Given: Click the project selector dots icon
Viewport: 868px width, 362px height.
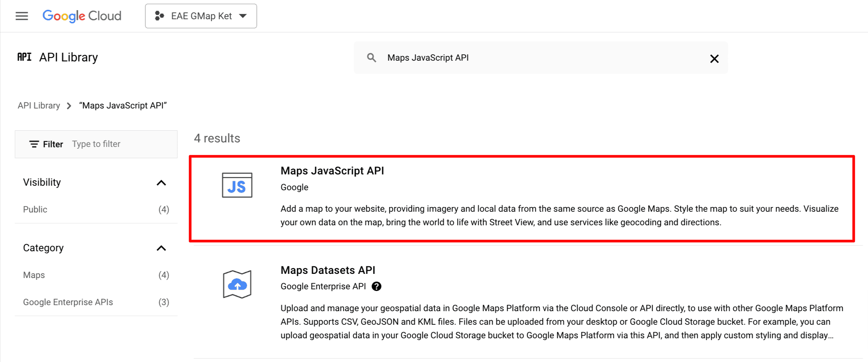Looking at the screenshot, I should point(159,16).
